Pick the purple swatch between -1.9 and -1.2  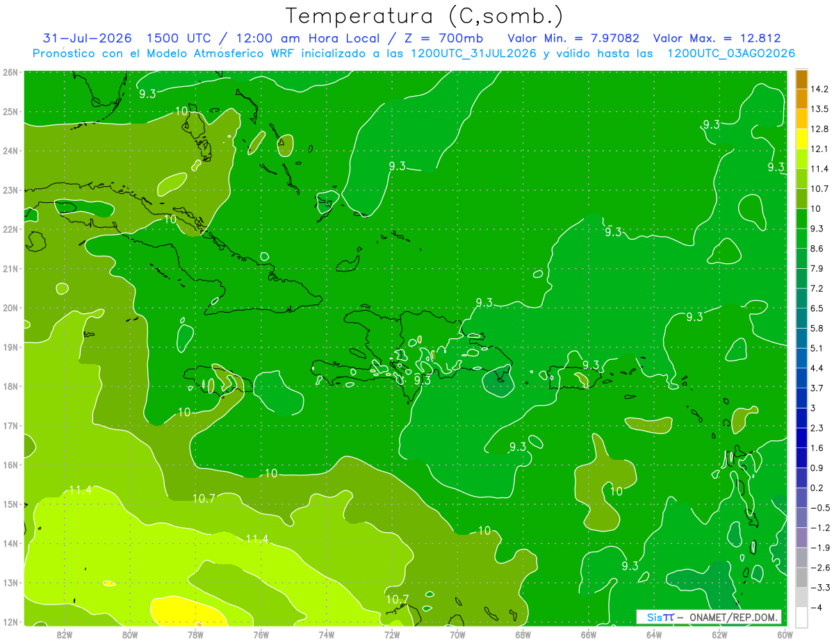click(x=801, y=538)
